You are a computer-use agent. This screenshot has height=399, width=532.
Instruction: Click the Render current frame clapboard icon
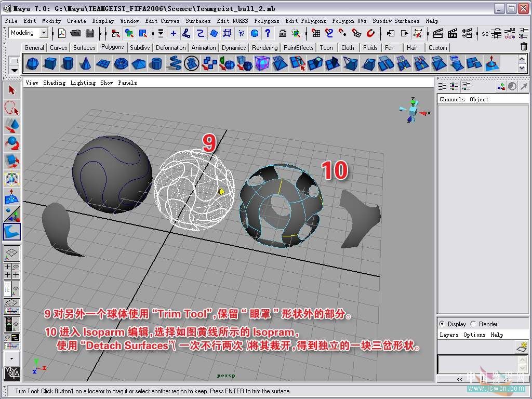point(438,33)
